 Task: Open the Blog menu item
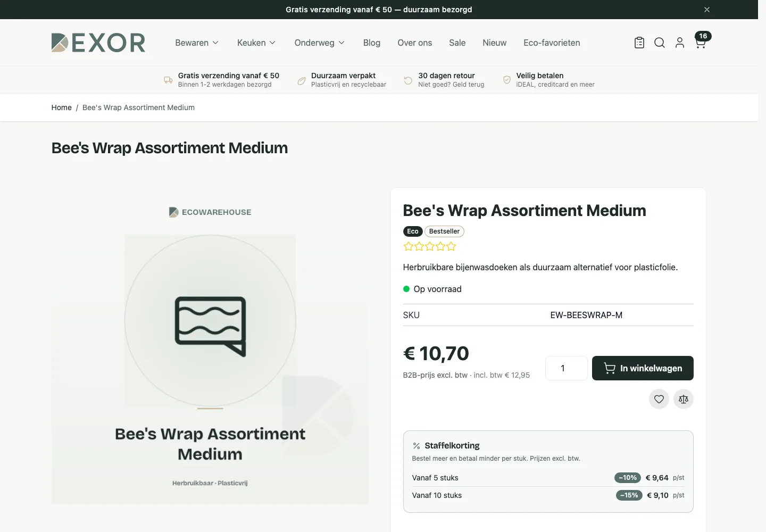[x=372, y=43]
